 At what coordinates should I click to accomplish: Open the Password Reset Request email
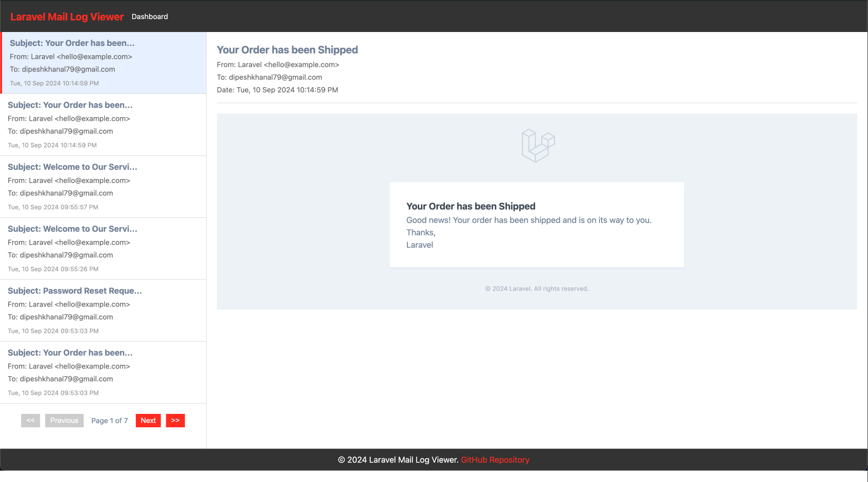pos(103,311)
